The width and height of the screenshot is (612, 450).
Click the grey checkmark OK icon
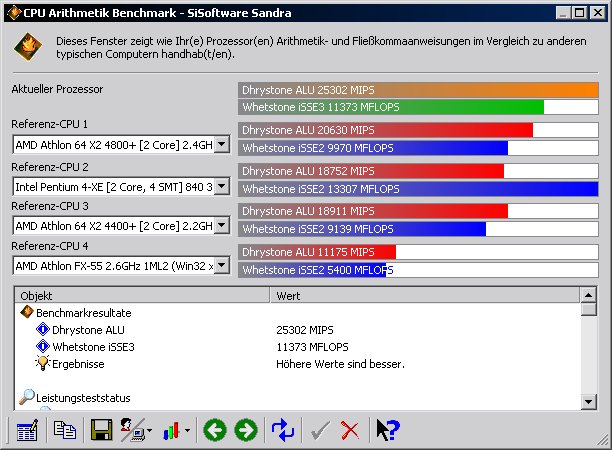pos(320,430)
